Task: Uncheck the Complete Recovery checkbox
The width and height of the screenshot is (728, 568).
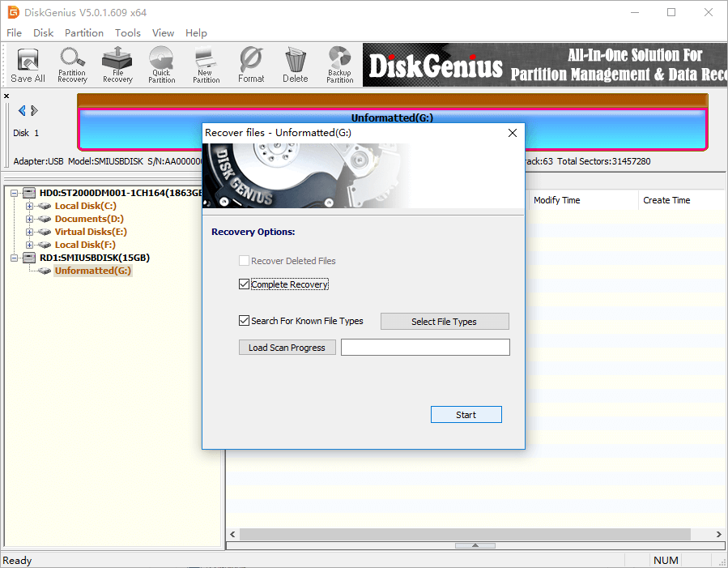Action: tap(245, 284)
